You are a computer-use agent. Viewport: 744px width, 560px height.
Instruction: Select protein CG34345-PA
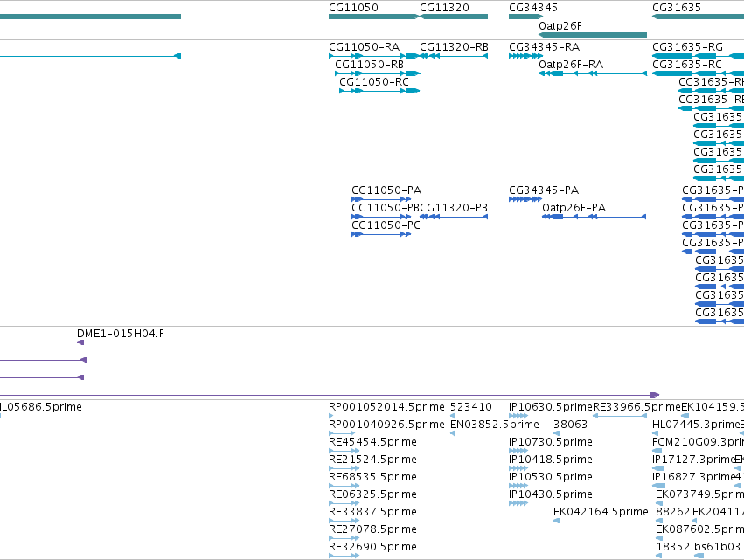tap(525, 199)
